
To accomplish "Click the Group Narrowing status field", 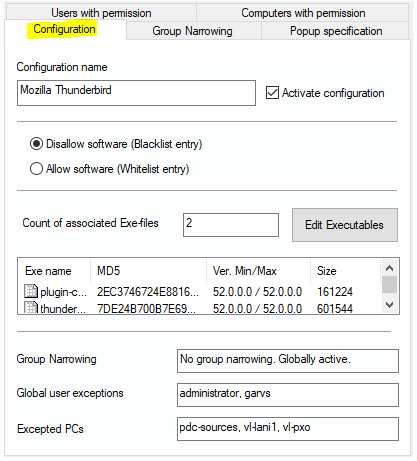I will point(288,361).
